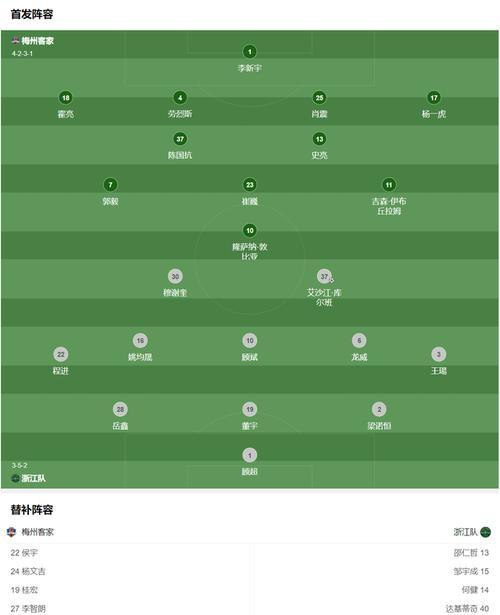Select grey badge number 30 穆谢奎

175,277
